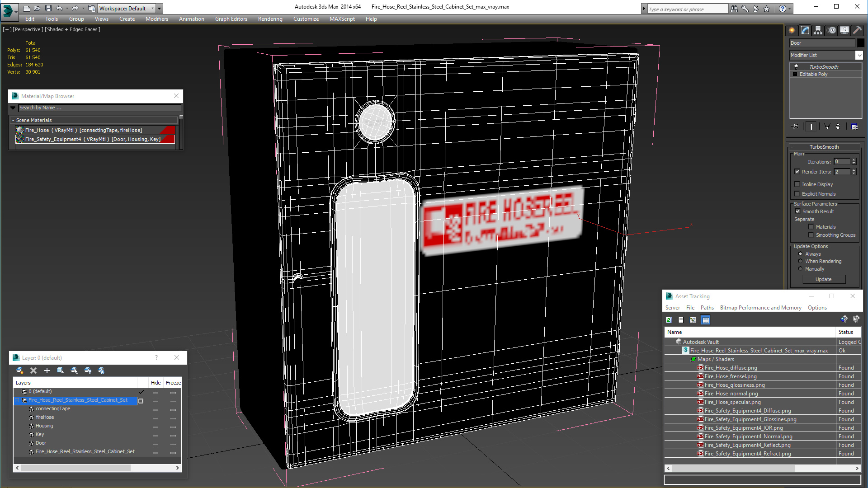Viewport: 868px width, 488px height.
Task: Open the Modifier List dropdown
Action: [859, 55]
